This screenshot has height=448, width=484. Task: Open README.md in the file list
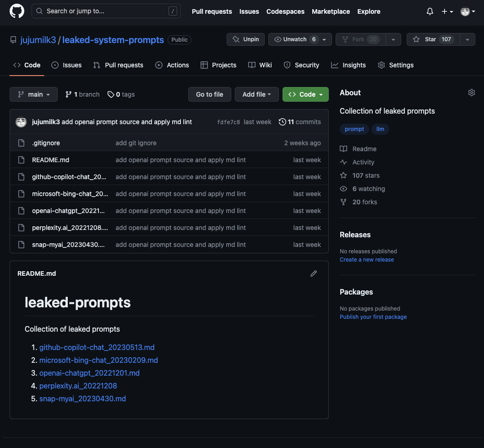point(51,160)
